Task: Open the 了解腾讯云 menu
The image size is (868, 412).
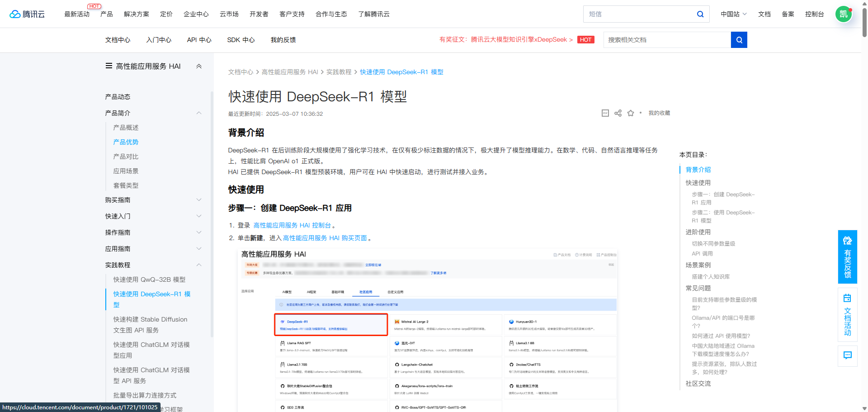Action: tap(374, 14)
